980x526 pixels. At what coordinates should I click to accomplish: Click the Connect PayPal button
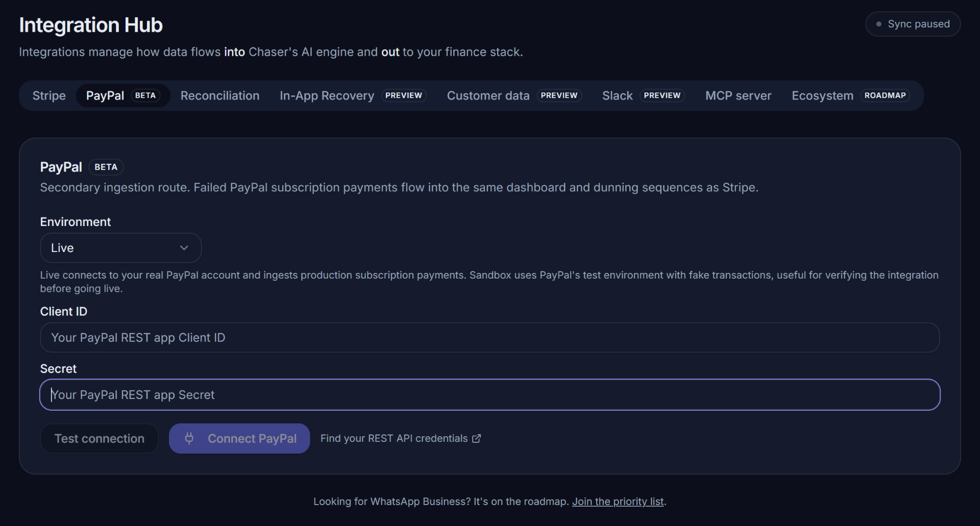click(x=239, y=438)
